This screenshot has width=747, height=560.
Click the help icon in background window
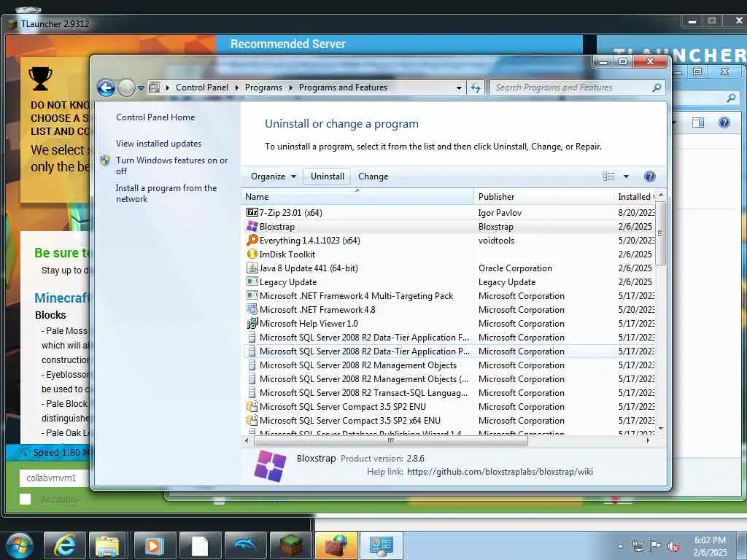click(724, 122)
